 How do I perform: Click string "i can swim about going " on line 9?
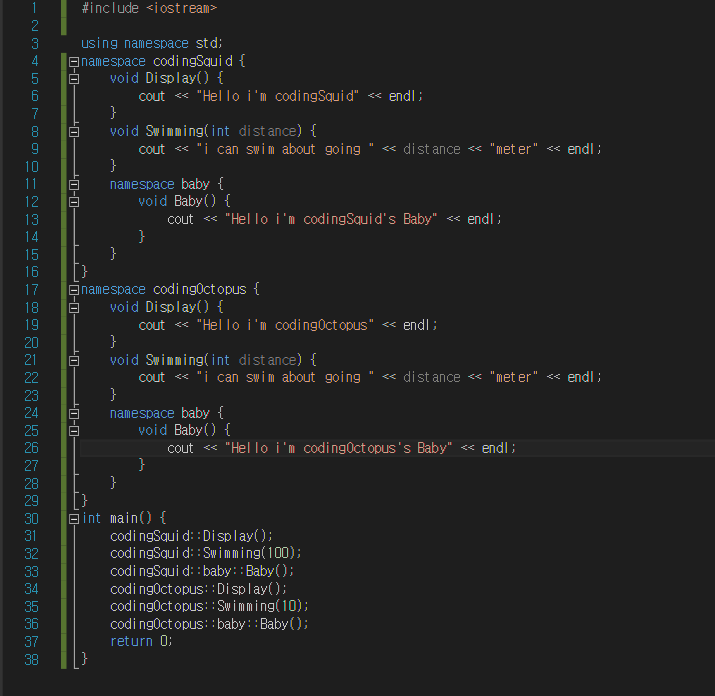[x=285, y=149]
